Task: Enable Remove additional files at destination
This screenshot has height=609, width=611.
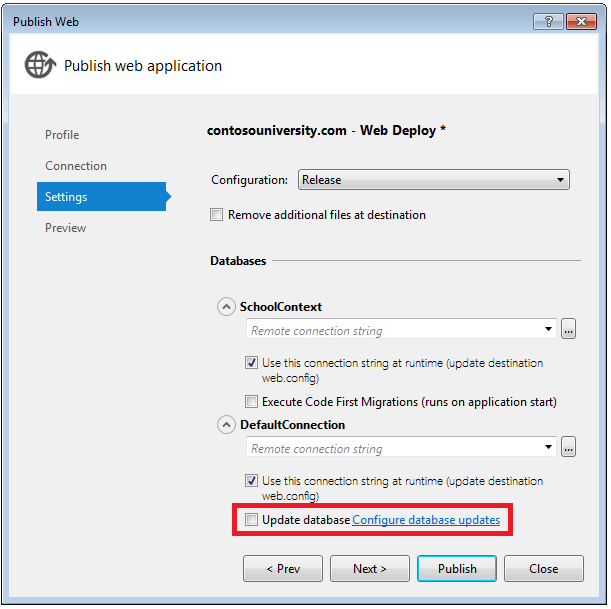Action: tap(217, 215)
